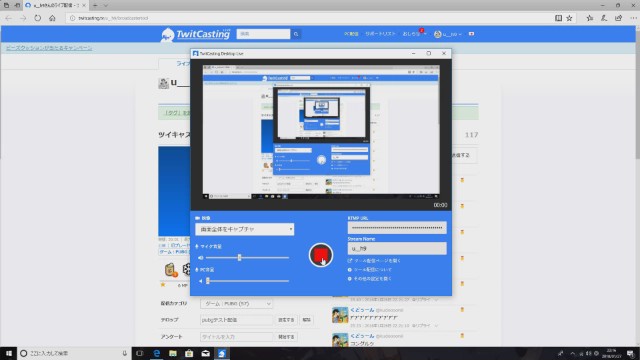Open the video capture source dropdown

click(244, 229)
